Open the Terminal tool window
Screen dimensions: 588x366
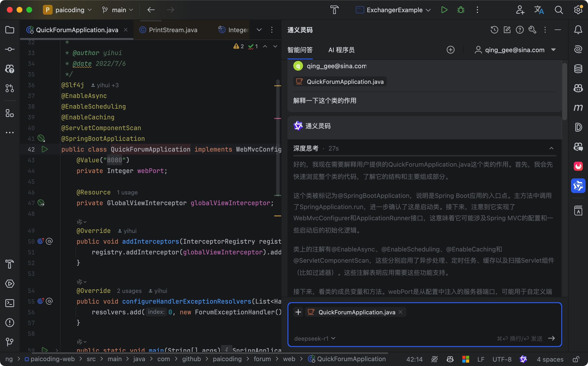pyautogui.click(x=10, y=303)
